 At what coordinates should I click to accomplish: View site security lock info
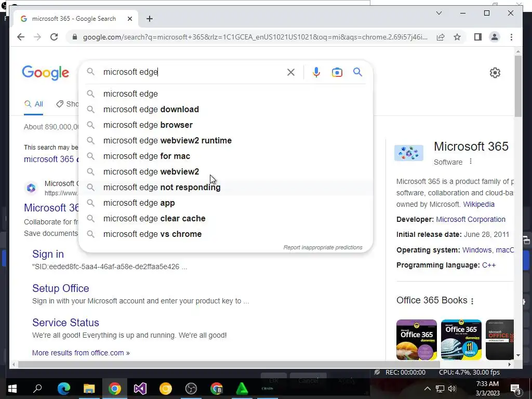click(x=75, y=37)
